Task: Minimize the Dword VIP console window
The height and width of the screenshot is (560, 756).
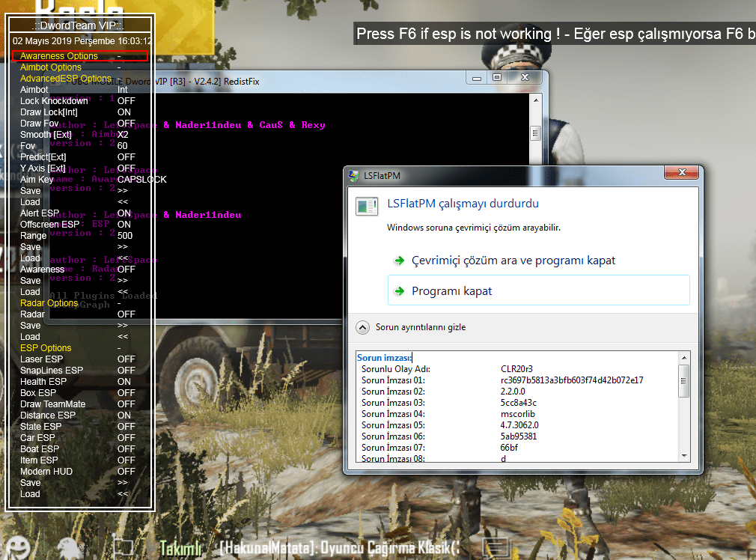Action: pos(476,78)
